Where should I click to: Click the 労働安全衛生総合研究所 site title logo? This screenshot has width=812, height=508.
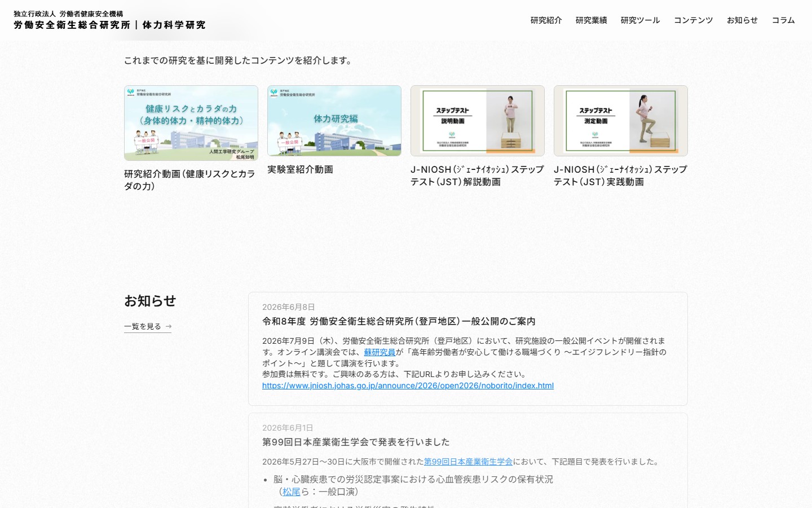(109, 20)
